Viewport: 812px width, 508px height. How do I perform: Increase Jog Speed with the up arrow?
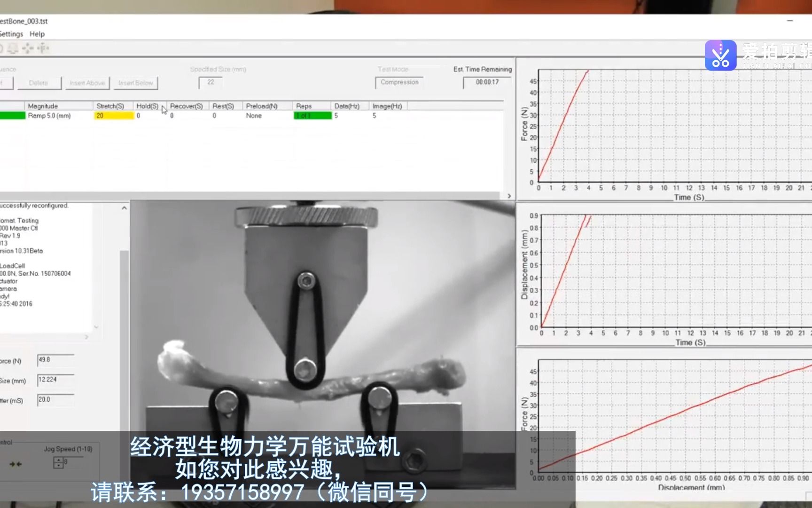point(58,460)
